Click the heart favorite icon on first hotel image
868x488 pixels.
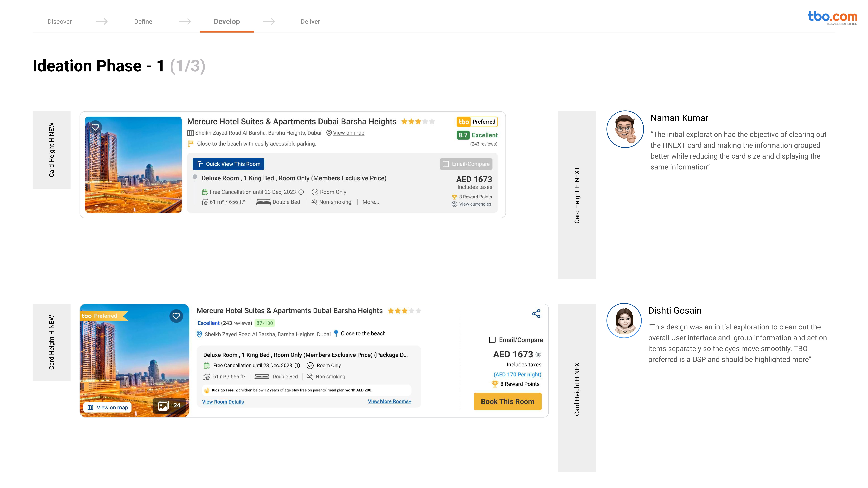click(x=95, y=127)
